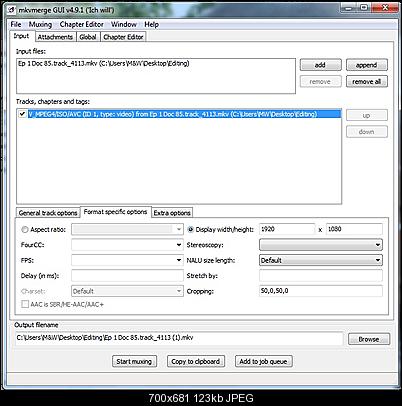Viewport: 402px width, 406px height.
Task: Select the Ep 1 Doc 85.track_4113.mkv input file
Action: tap(104, 63)
